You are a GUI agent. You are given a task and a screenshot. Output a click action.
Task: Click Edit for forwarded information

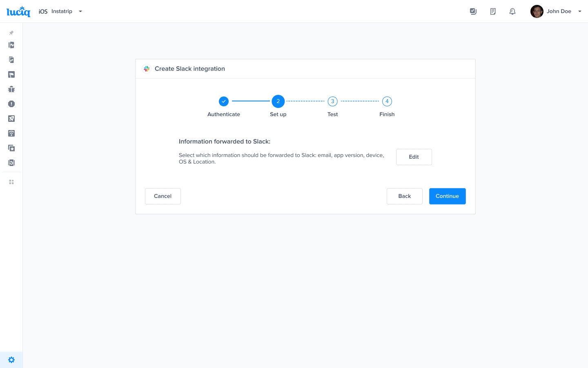(414, 157)
